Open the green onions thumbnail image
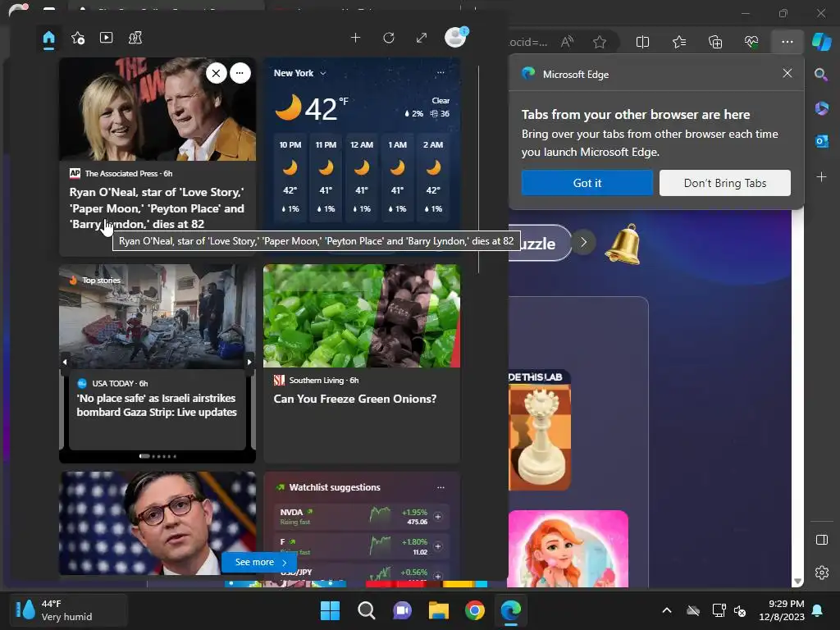840x630 pixels. [x=362, y=316]
